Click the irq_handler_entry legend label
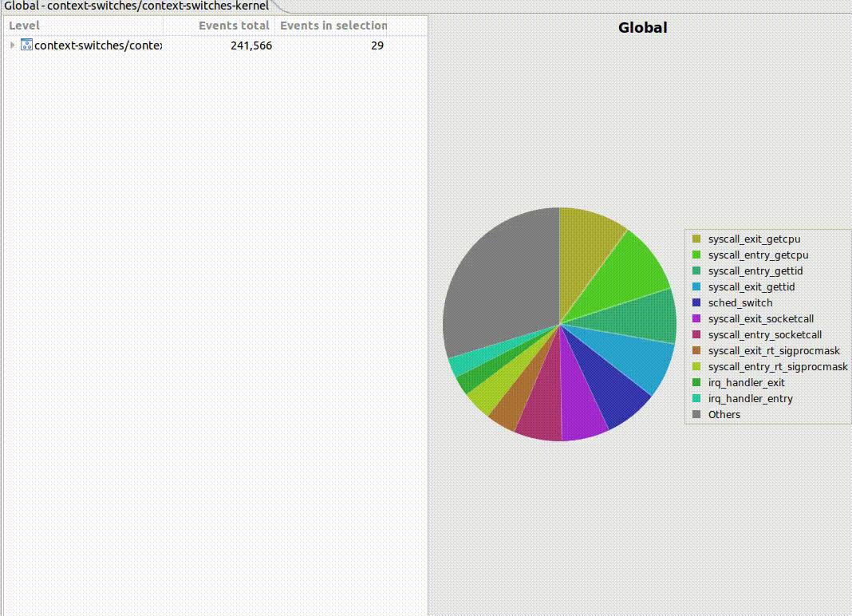Image resolution: width=852 pixels, height=616 pixels. (751, 398)
